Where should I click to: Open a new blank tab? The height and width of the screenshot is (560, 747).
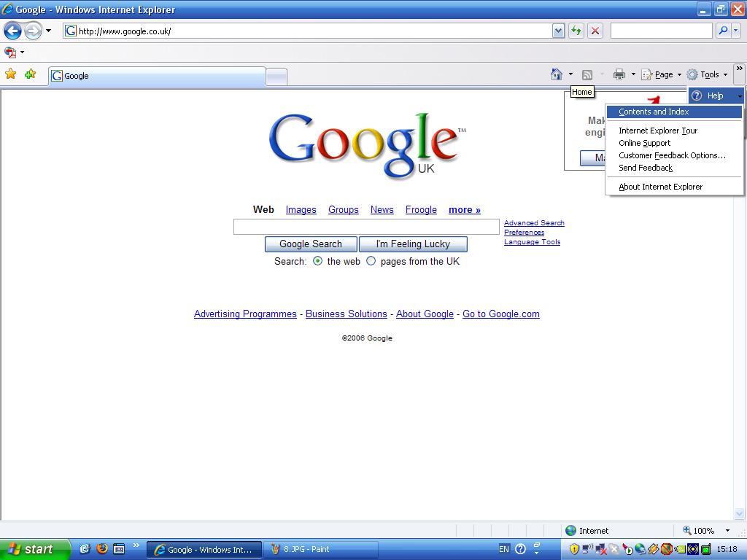click(276, 77)
